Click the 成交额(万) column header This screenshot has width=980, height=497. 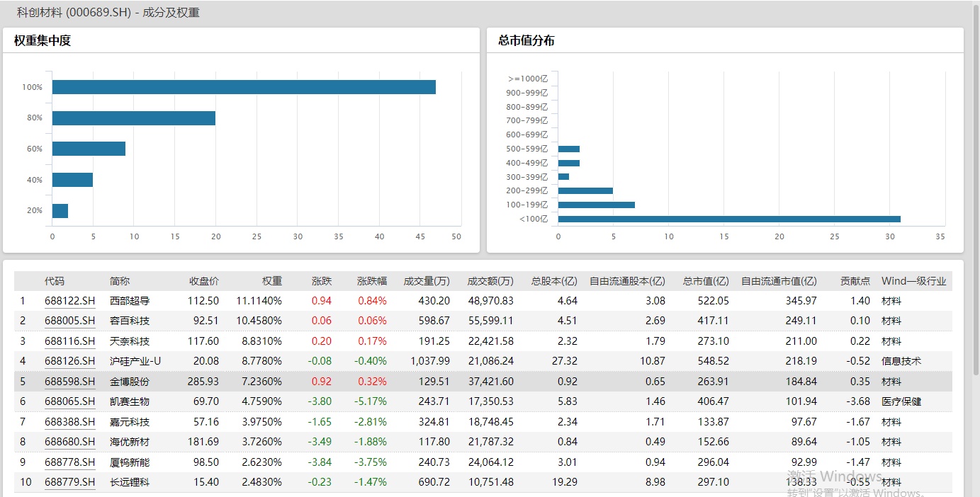490,281
